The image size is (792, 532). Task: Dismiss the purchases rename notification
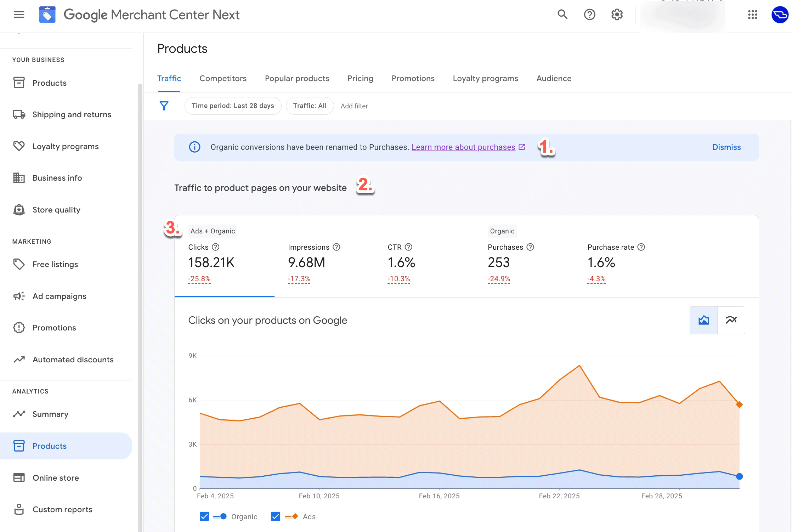[726, 147]
